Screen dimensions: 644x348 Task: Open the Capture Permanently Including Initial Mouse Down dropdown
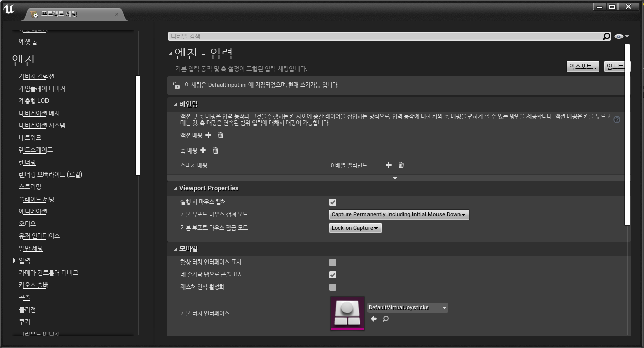[399, 215]
